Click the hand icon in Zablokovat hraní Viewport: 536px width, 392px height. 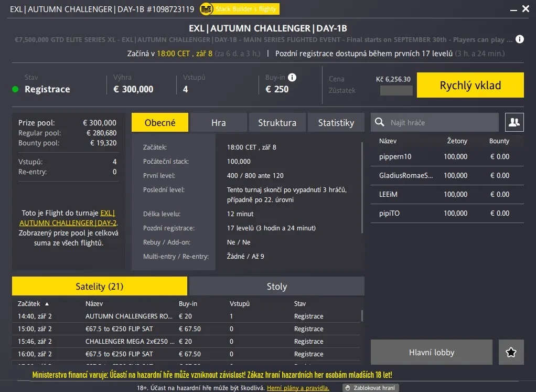[x=348, y=388]
